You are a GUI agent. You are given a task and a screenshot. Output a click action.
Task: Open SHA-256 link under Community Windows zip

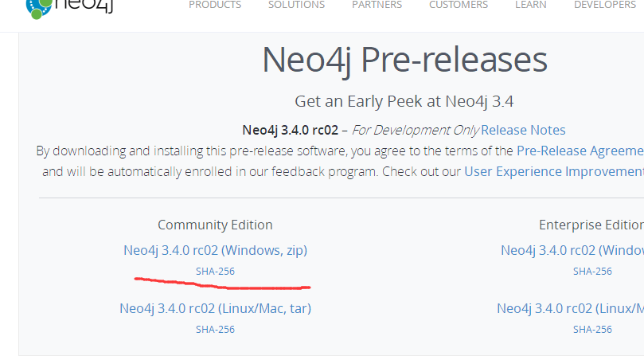(x=215, y=272)
